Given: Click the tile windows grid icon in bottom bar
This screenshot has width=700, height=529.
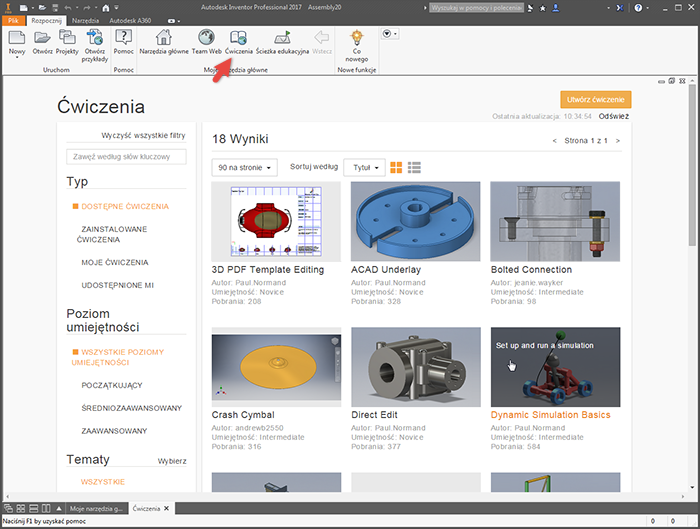Looking at the screenshot, I should point(21,508).
